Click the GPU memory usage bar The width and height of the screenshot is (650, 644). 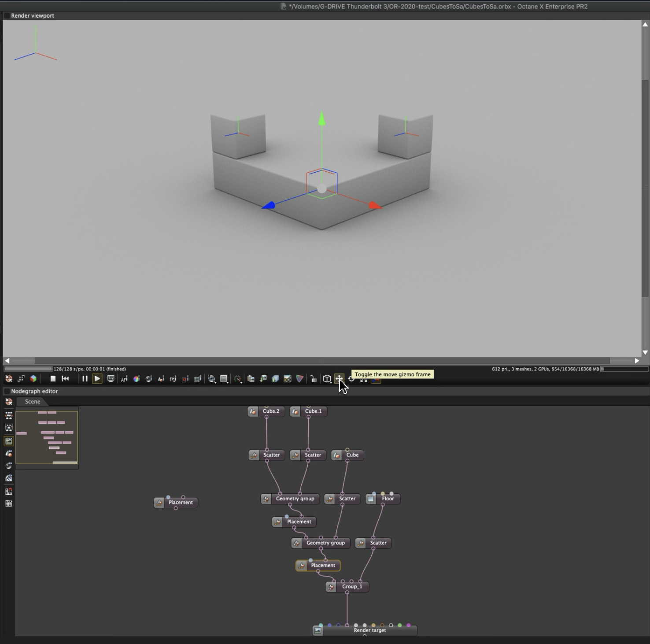pyautogui.click(x=624, y=369)
